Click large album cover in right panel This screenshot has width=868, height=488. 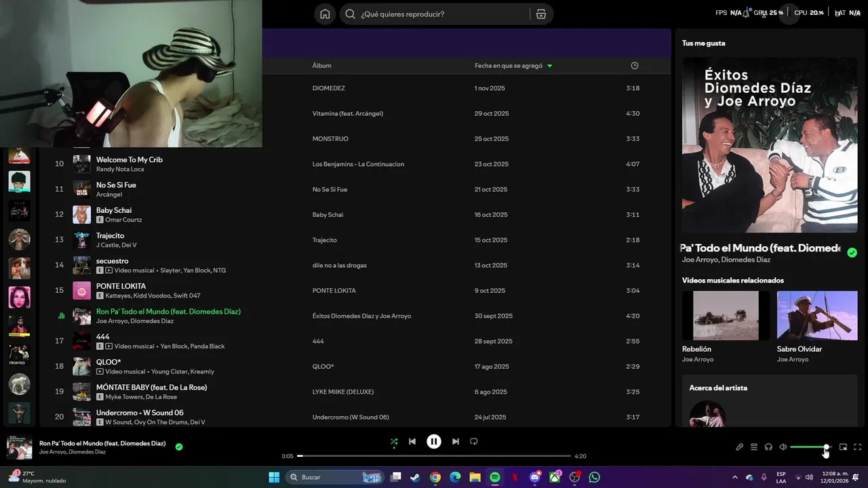(770, 145)
